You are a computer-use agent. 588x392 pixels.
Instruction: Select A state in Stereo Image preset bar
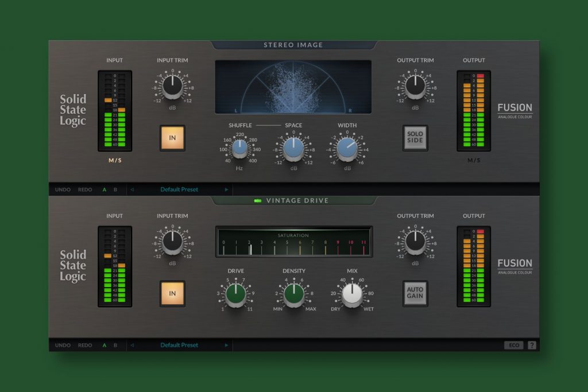tap(105, 189)
